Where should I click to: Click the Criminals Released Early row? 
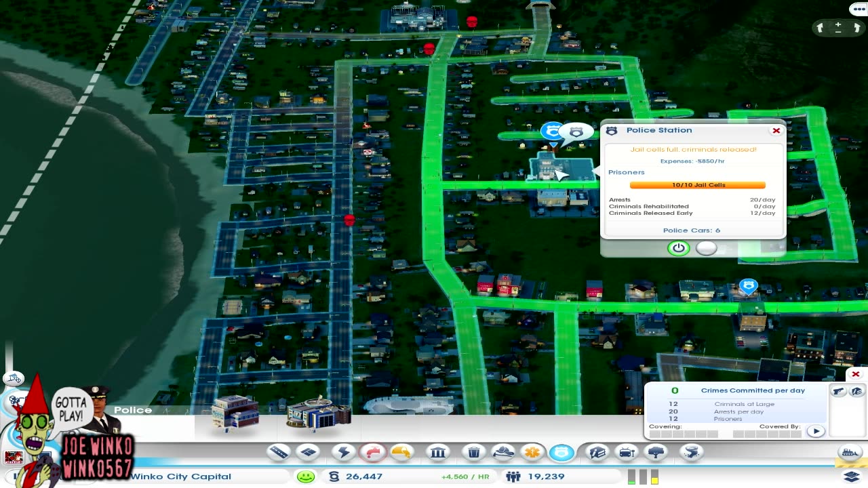click(692, 213)
